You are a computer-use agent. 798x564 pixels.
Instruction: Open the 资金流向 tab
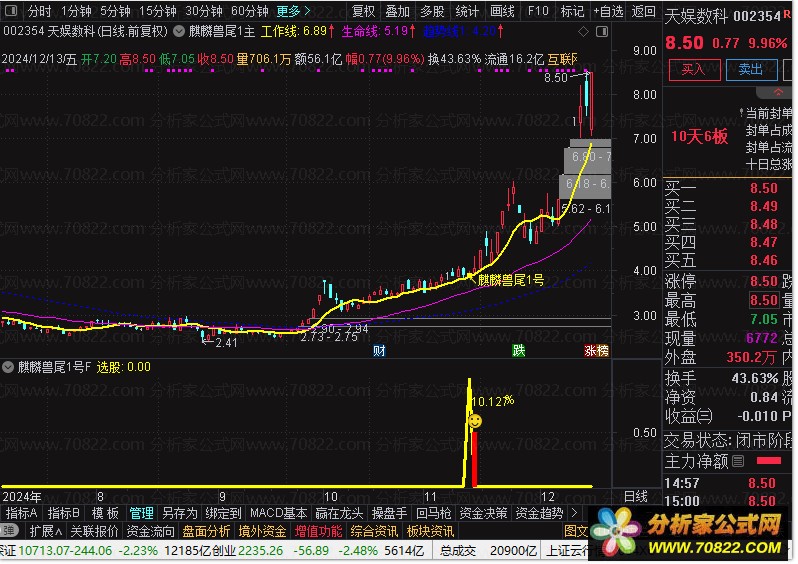tap(150, 531)
